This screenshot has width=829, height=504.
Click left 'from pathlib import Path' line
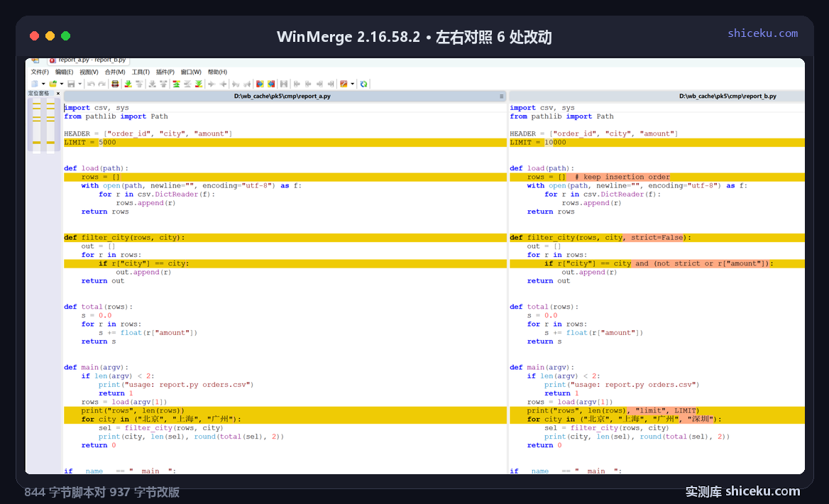click(116, 116)
